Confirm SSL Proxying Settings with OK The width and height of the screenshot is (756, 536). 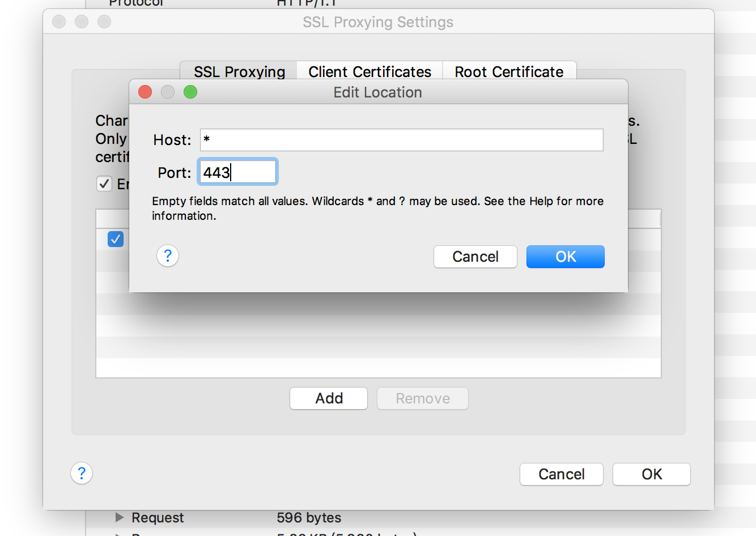coord(652,474)
